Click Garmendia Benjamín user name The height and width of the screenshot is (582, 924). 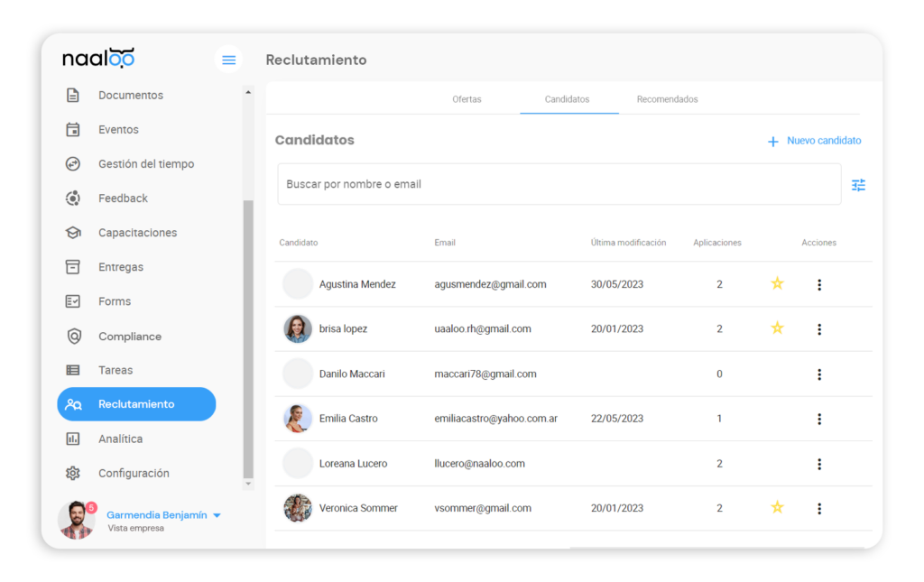pos(157,515)
